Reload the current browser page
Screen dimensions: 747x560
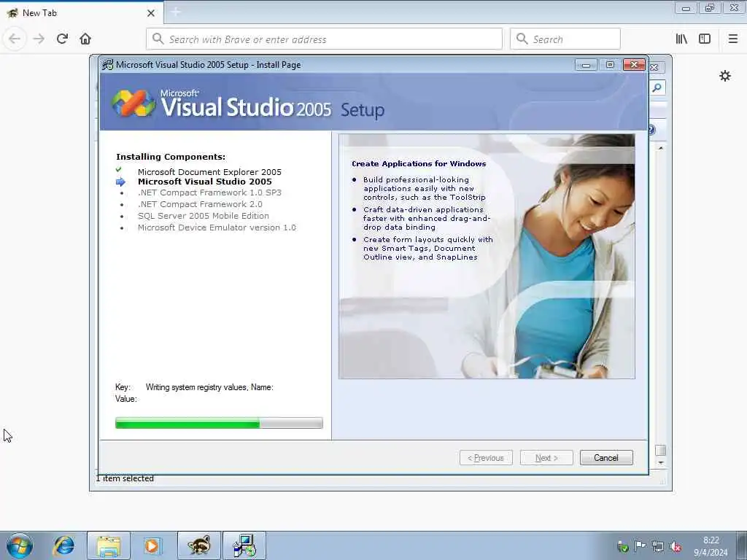click(62, 39)
